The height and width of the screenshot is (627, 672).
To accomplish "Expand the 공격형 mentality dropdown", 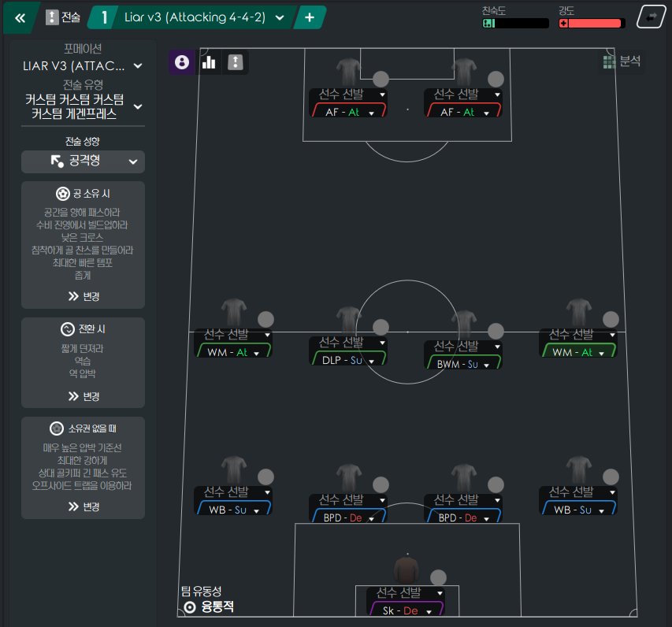I will click(x=83, y=161).
